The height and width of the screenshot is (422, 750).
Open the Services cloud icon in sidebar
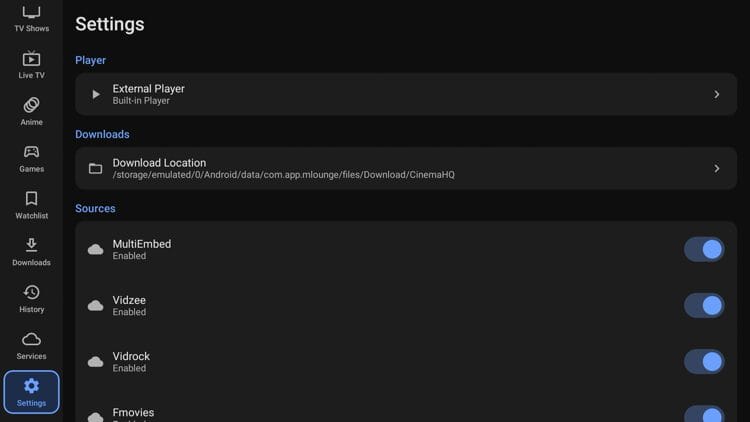point(31,339)
